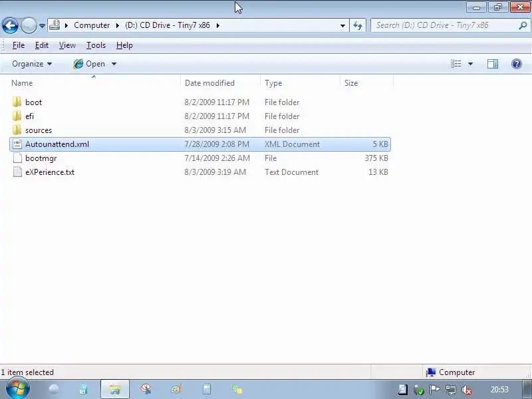Open the Action Center flag icon
Image resolution: width=532 pixels, height=399 pixels.
tap(435, 390)
